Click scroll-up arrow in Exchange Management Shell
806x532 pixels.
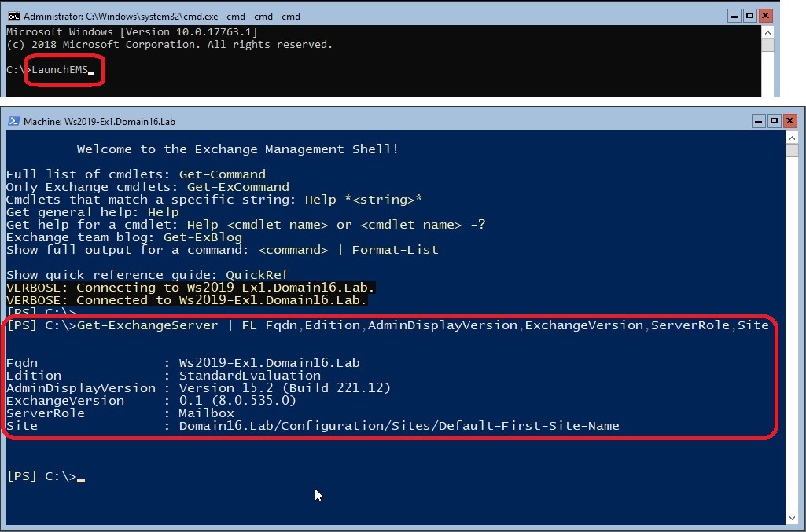point(792,138)
